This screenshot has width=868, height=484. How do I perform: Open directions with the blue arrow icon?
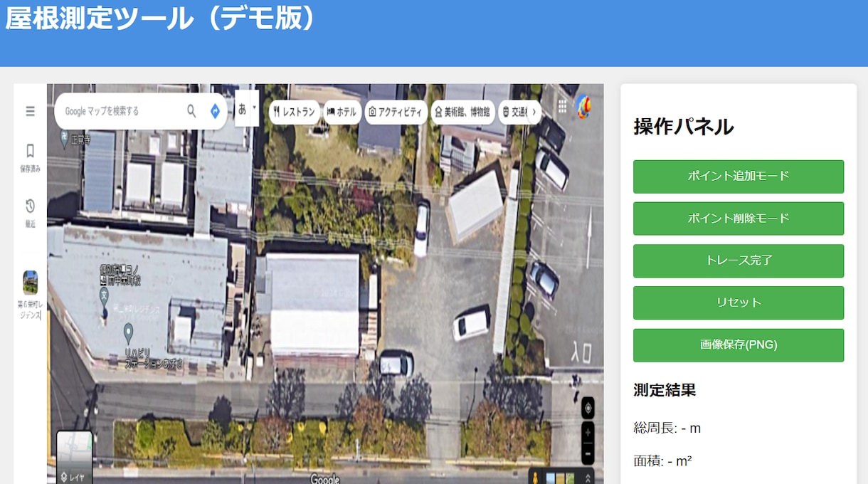pyautogui.click(x=215, y=110)
